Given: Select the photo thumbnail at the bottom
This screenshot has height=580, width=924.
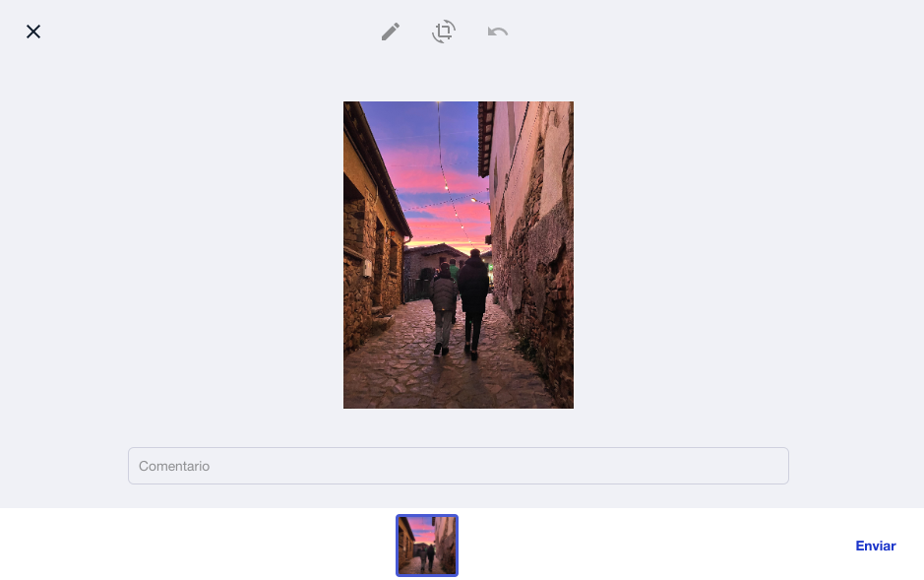Looking at the screenshot, I should click(427, 546).
